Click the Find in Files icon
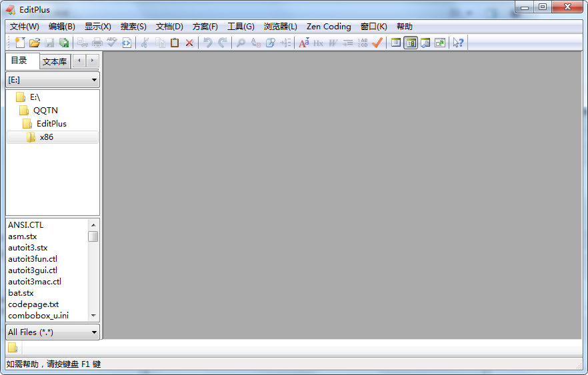The image size is (588, 375). click(x=271, y=43)
